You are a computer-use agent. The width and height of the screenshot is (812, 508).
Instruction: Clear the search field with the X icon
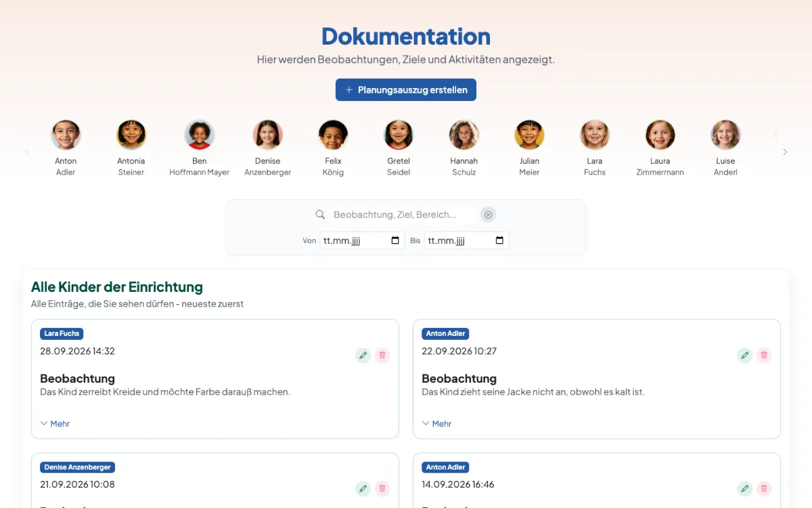pyautogui.click(x=488, y=215)
